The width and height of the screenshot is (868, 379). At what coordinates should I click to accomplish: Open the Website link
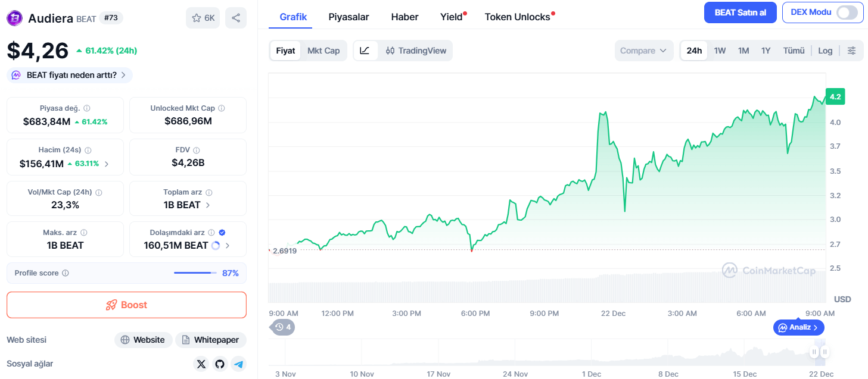[144, 340]
